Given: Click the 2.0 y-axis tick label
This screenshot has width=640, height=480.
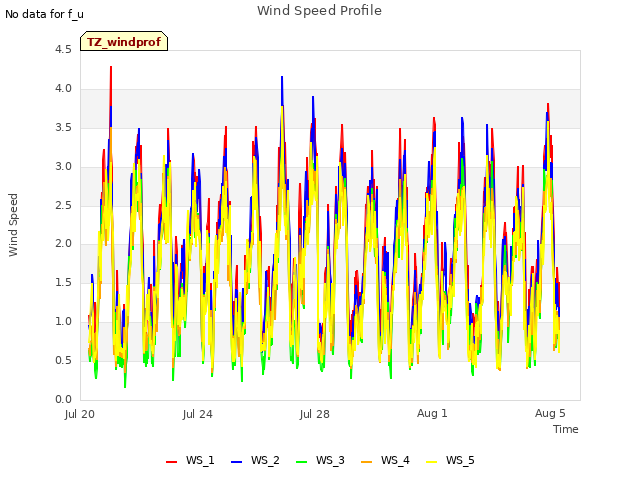Looking at the screenshot, I should point(63,244).
